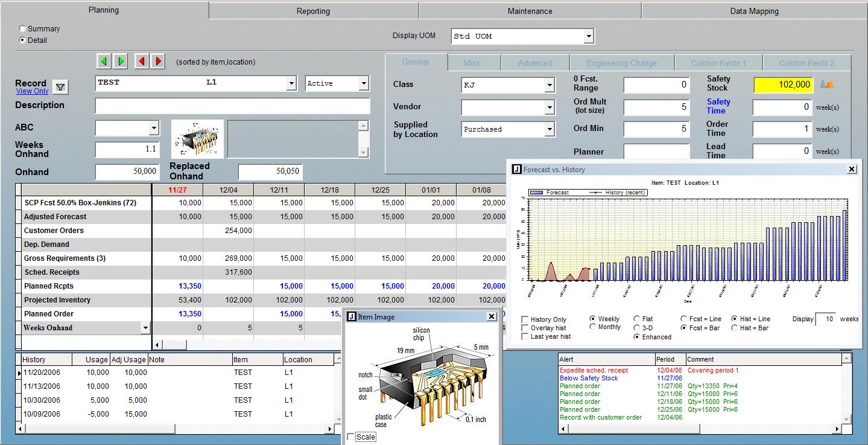
Task: Open the Active status dropdown
Action: pyautogui.click(x=364, y=83)
